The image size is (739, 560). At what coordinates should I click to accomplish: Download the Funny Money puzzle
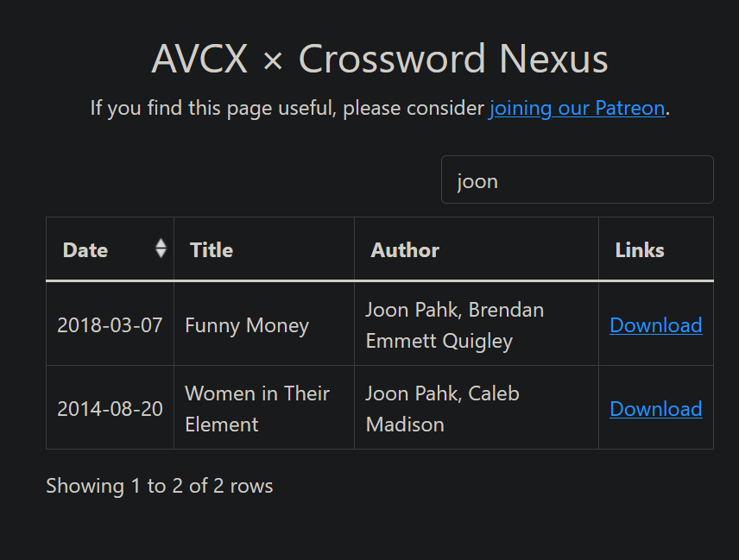(655, 325)
